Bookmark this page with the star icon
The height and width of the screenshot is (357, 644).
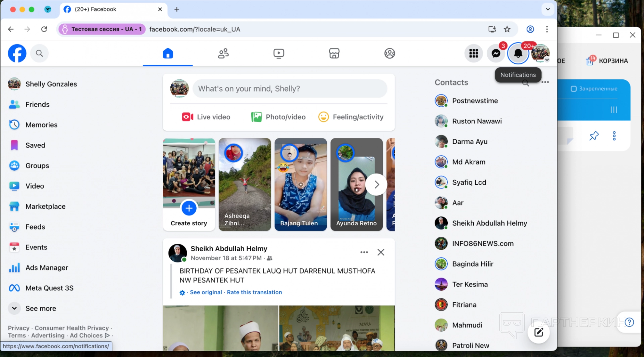click(507, 29)
